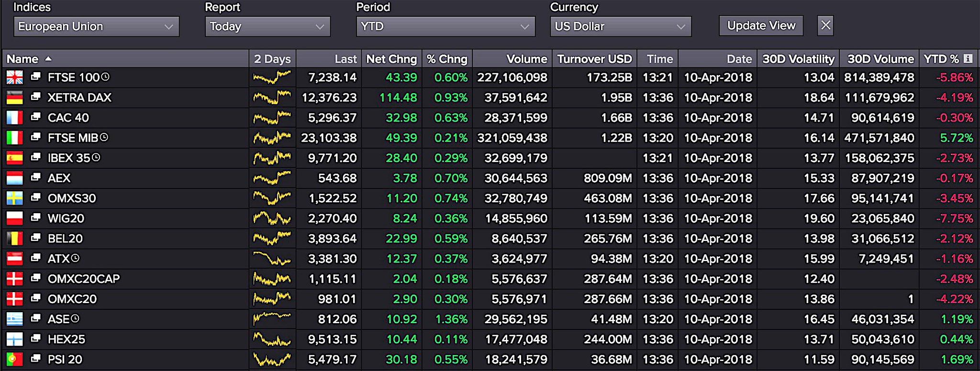This screenshot has height=371, width=980.
Task: Open the OMXC20CAP popout window icon
Action: (35, 278)
